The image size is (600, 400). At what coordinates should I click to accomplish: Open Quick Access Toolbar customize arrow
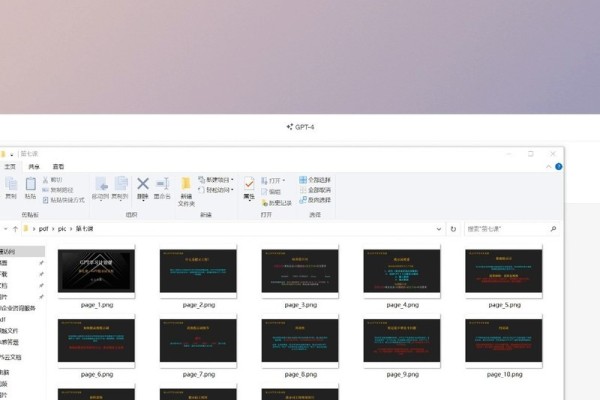tap(12, 154)
